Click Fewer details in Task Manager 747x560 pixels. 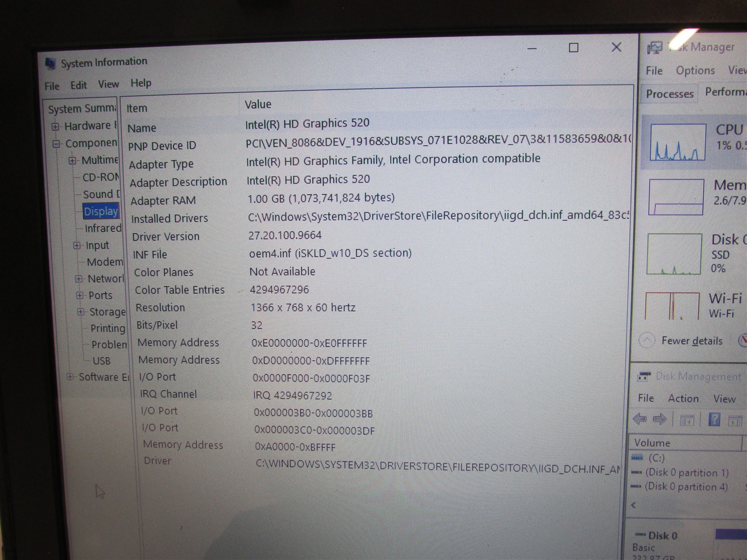(x=691, y=341)
